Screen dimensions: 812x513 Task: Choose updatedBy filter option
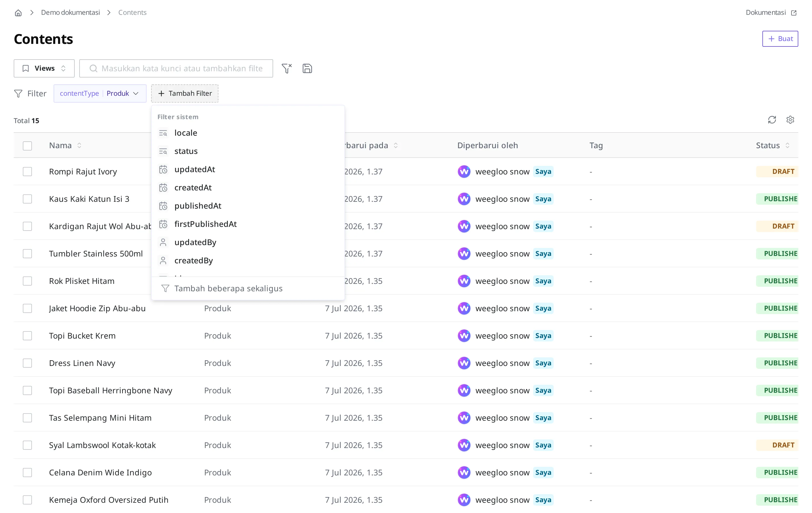point(248,242)
